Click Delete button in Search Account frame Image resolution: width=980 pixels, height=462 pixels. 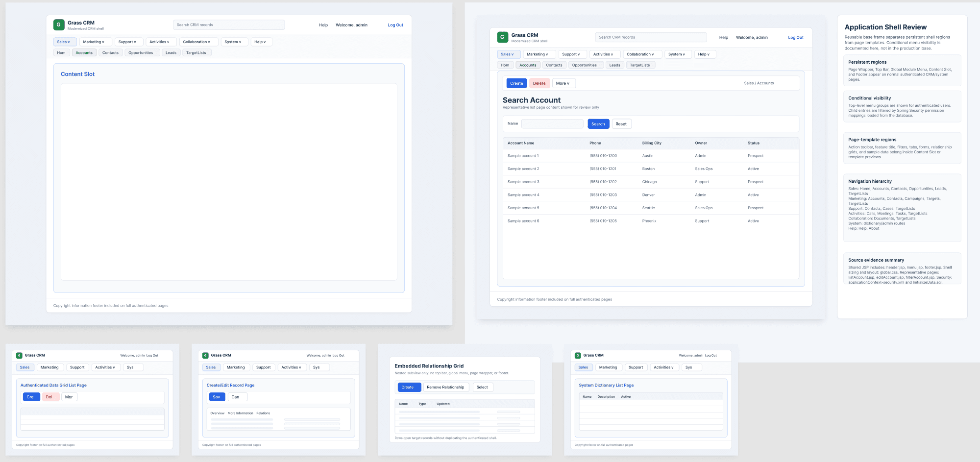click(x=539, y=83)
